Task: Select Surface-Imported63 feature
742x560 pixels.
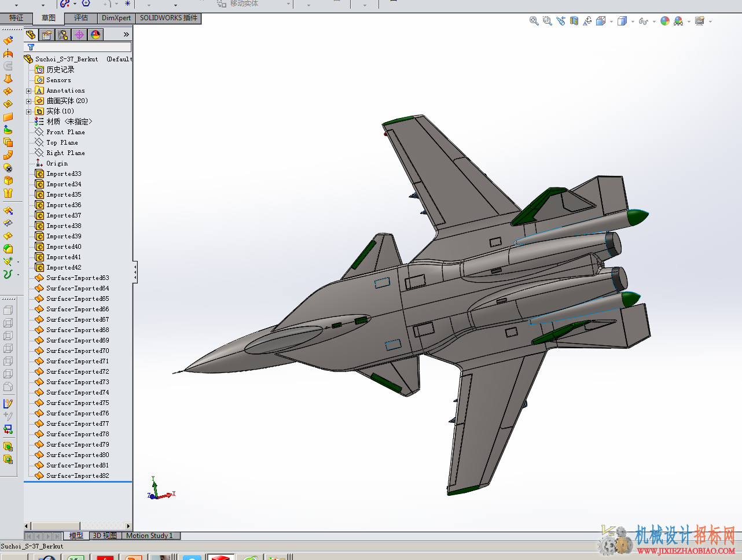Action: click(x=78, y=278)
